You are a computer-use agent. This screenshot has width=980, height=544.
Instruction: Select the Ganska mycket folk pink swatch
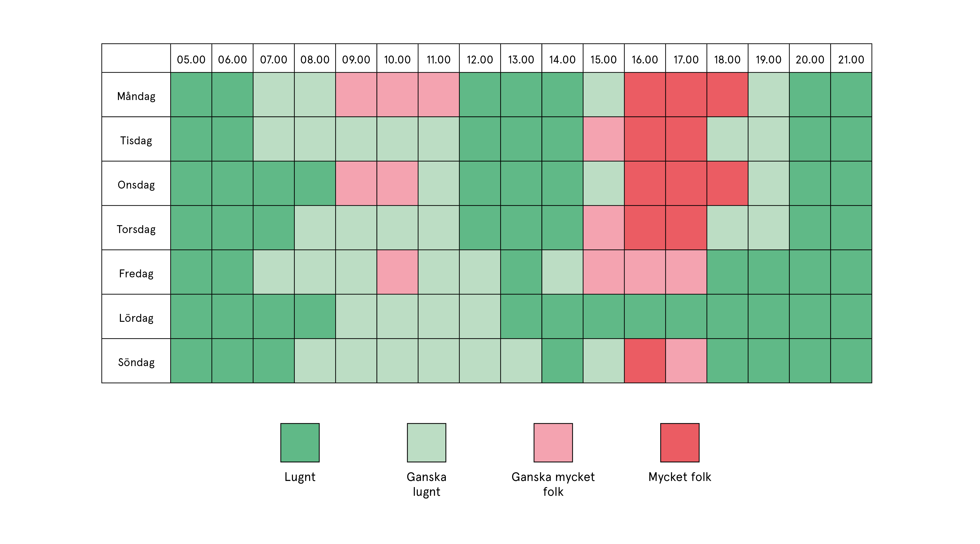pyautogui.click(x=553, y=442)
